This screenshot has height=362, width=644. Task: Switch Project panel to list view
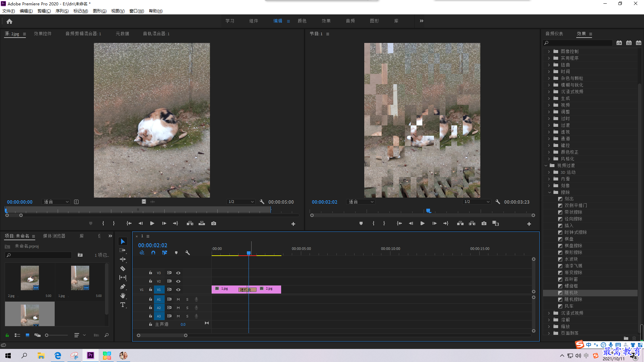pyautogui.click(x=17, y=335)
